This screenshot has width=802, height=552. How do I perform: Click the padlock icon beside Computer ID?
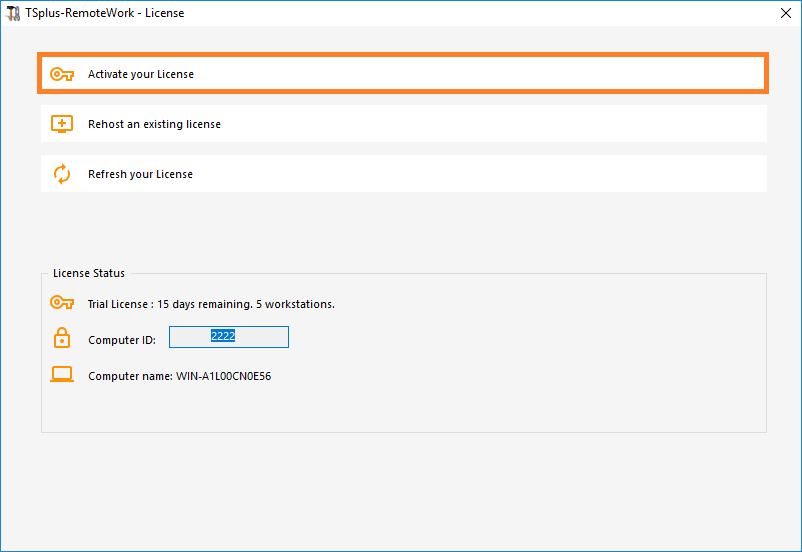click(x=62, y=339)
